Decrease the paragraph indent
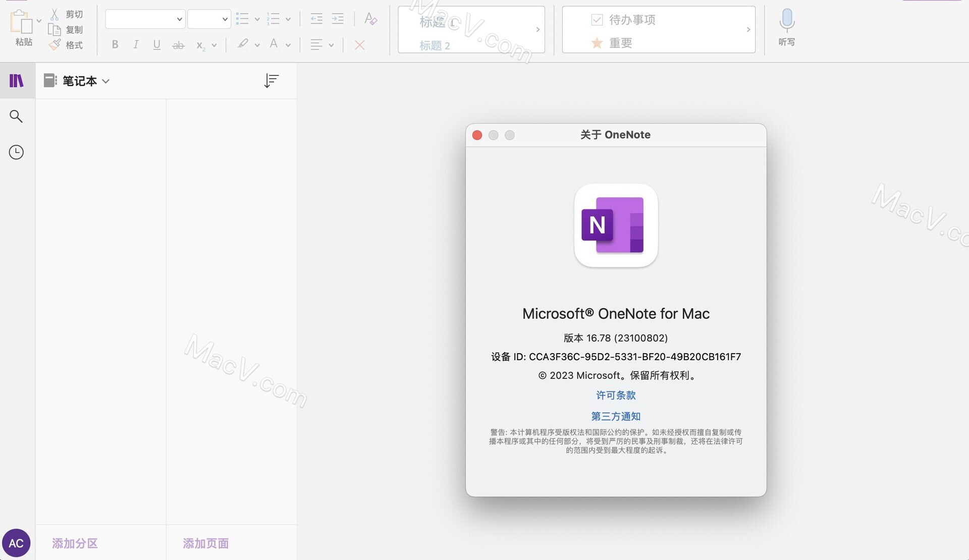This screenshot has height=560, width=969. pos(316,19)
